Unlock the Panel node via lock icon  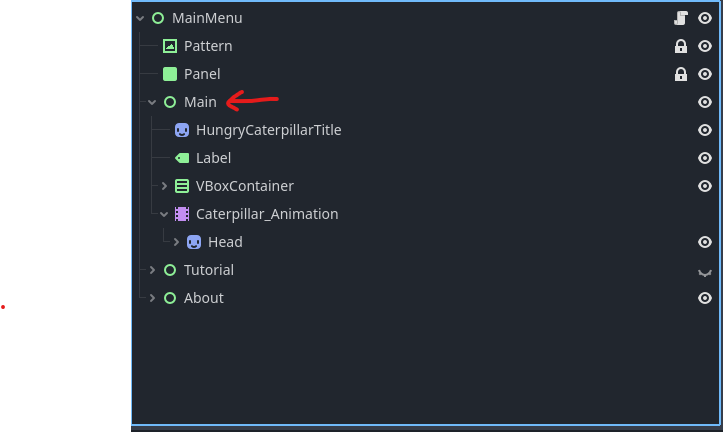tap(681, 74)
